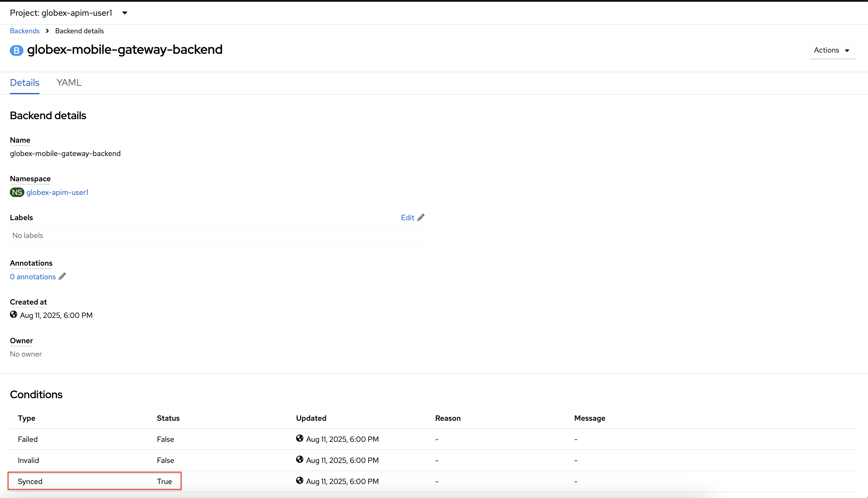868x498 pixels.
Task: Click the NS namespace badge icon
Action: pos(17,192)
